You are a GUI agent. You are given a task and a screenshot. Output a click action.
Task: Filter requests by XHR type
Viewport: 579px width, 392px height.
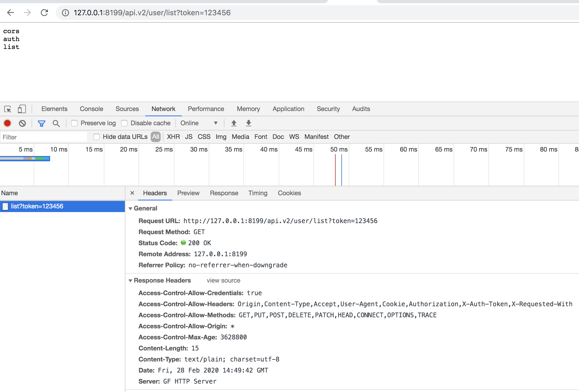pyautogui.click(x=173, y=137)
